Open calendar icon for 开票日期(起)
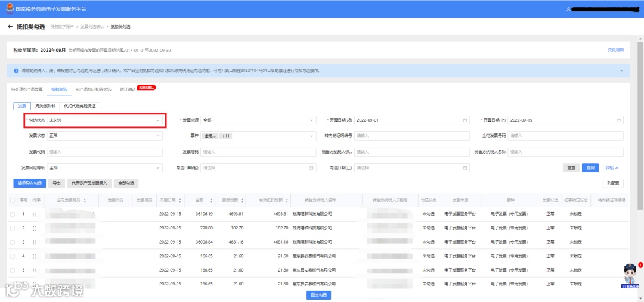 465,120
